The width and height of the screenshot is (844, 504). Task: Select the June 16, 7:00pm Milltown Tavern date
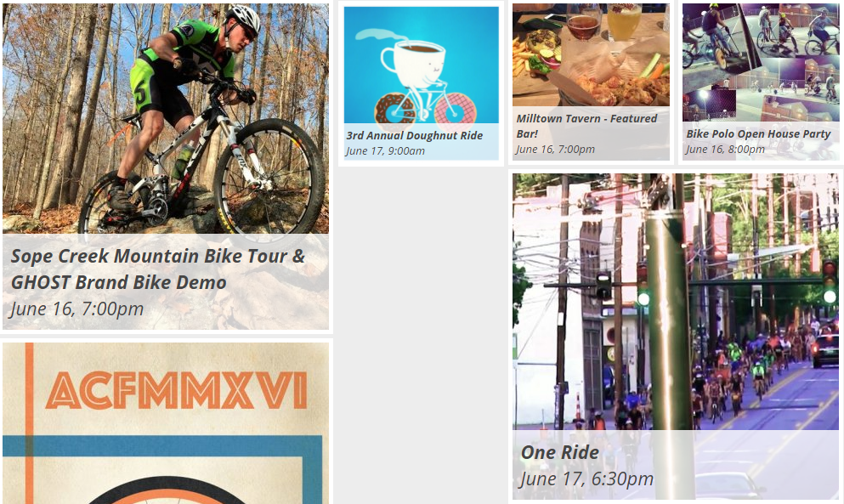pyautogui.click(x=556, y=149)
